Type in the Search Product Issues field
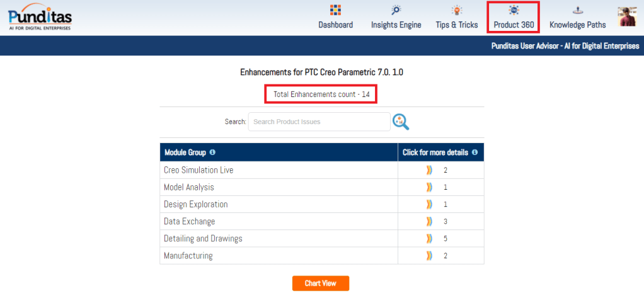The height and width of the screenshot is (300, 644). 319,122
